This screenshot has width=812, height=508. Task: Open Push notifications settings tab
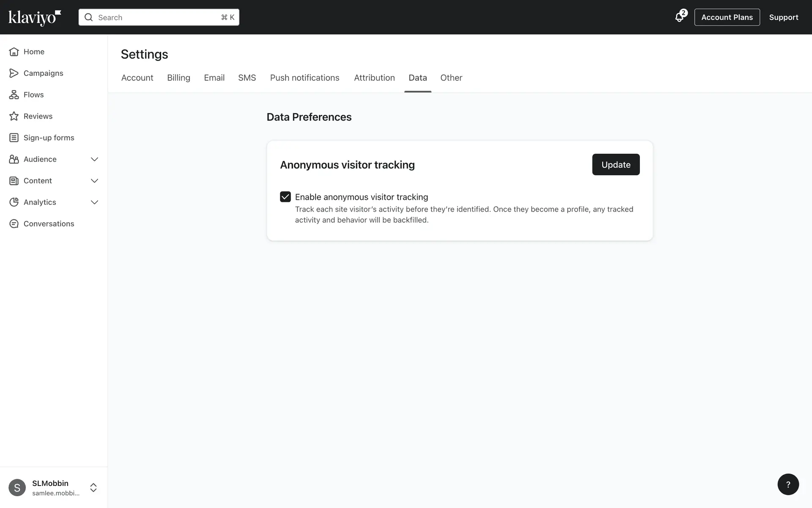[x=304, y=78]
